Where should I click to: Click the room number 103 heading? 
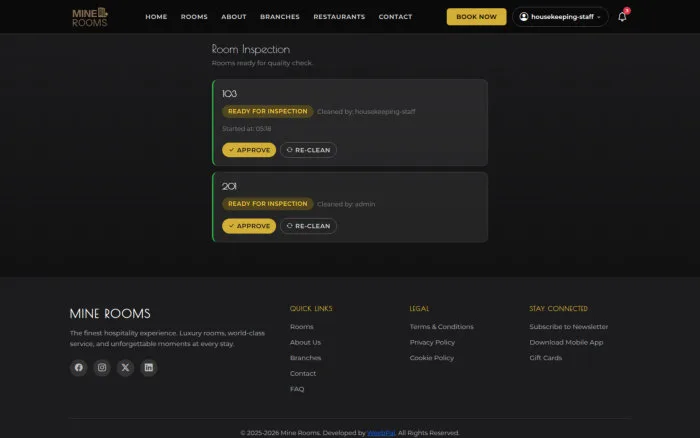point(229,94)
